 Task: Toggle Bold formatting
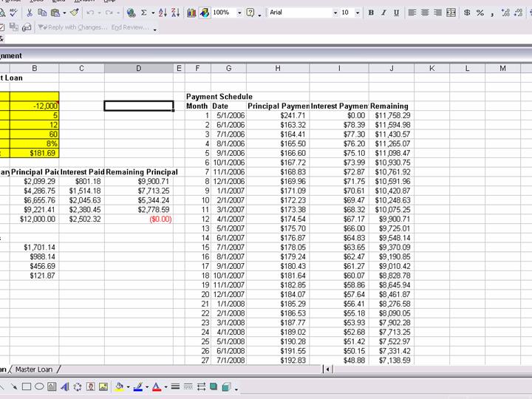pyautogui.click(x=371, y=13)
